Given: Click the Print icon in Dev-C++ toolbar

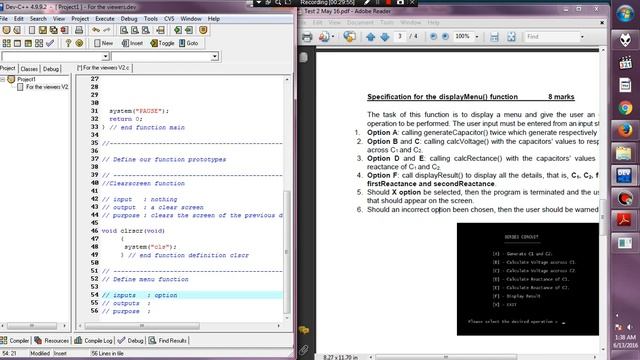Looking at the screenshot, I should (79, 30).
